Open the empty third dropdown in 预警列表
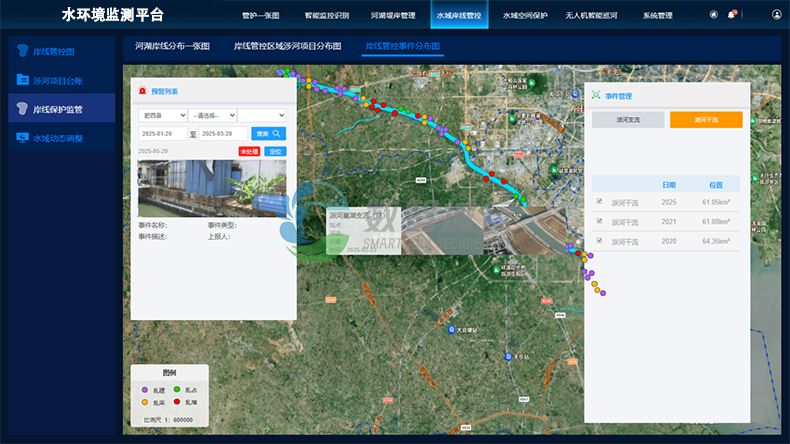The width and height of the screenshot is (790, 444). [x=262, y=115]
